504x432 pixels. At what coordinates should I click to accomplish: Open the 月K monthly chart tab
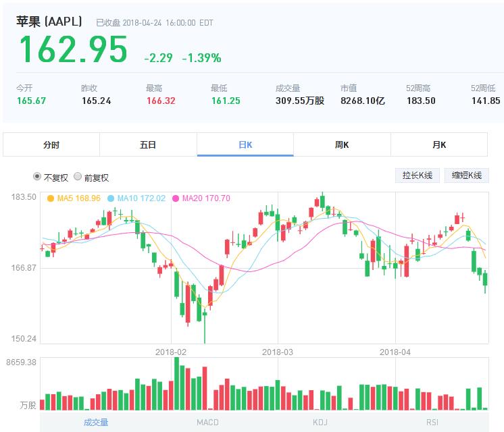click(439, 144)
